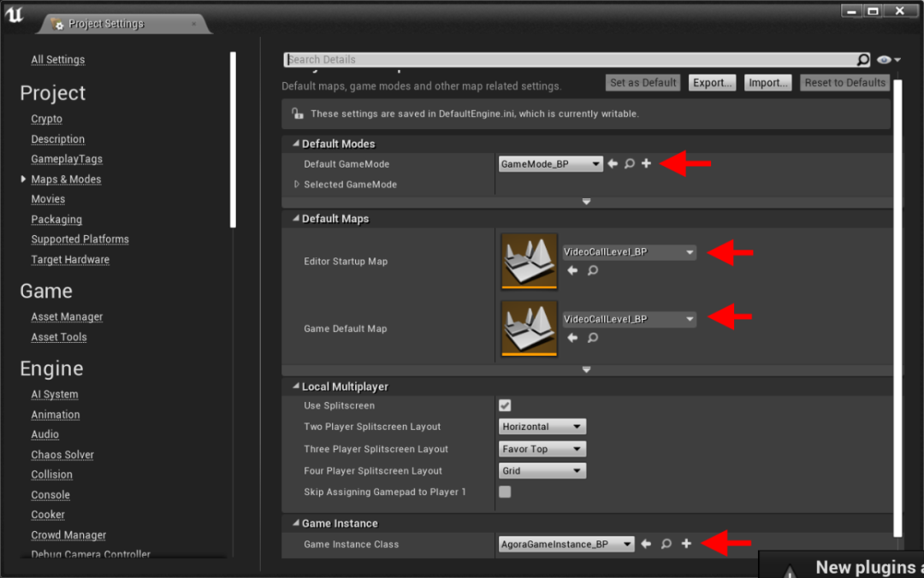Create new Default GameMode plus icon
This screenshot has height=578, width=924.
pyautogui.click(x=647, y=164)
